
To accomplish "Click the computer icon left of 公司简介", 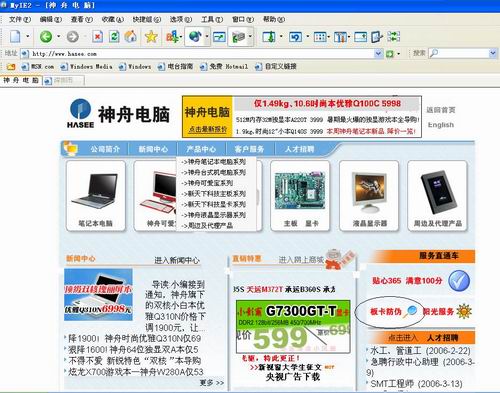I will click(70, 148).
